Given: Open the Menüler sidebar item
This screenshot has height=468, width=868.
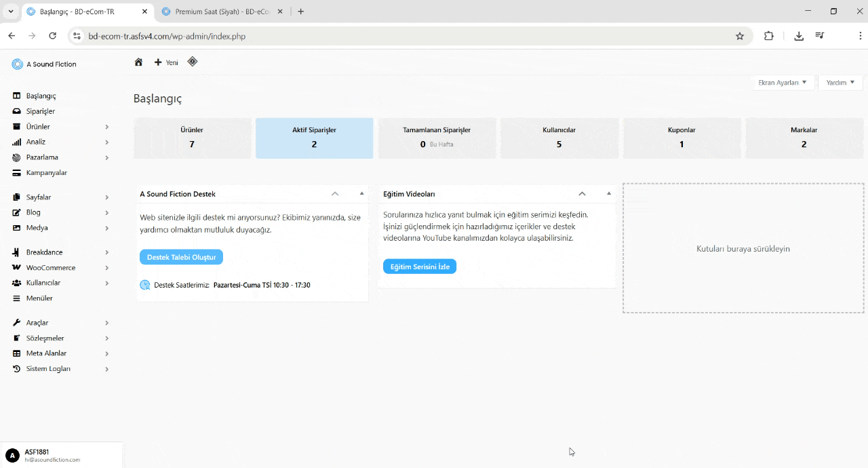Looking at the screenshot, I should coord(39,298).
